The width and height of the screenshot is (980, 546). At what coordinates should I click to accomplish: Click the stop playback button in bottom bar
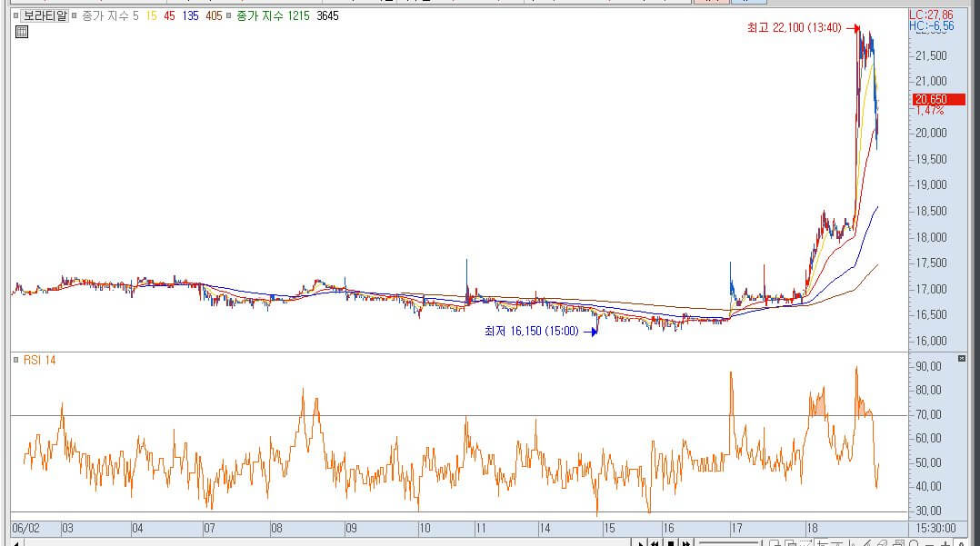click(x=671, y=543)
